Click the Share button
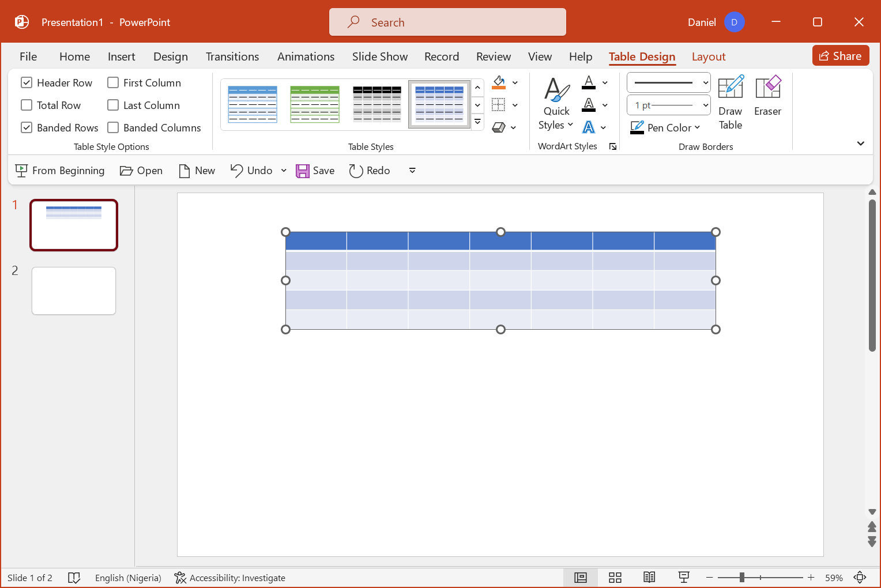881x588 pixels. [840, 56]
